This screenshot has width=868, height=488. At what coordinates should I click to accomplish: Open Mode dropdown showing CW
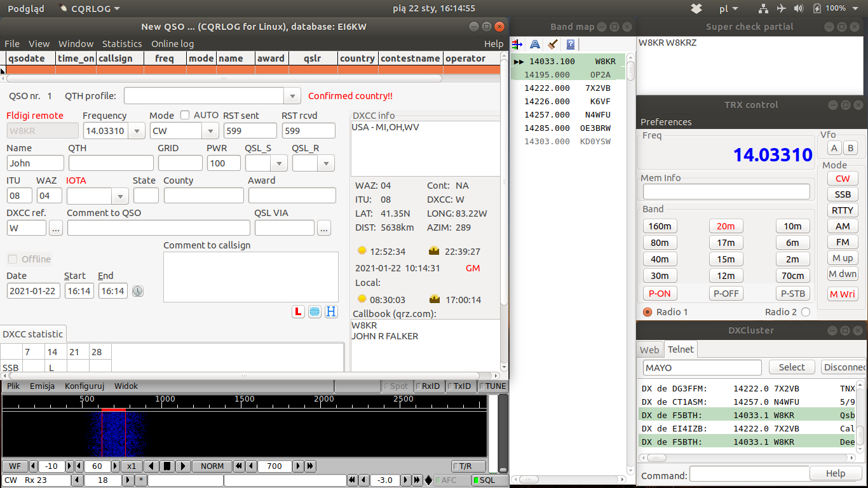pos(210,131)
